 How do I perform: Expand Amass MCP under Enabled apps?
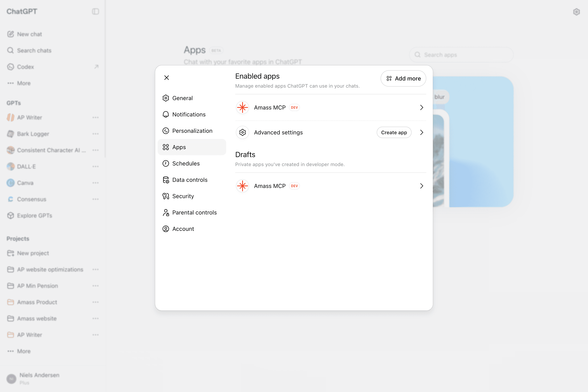[x=422, y=107]
